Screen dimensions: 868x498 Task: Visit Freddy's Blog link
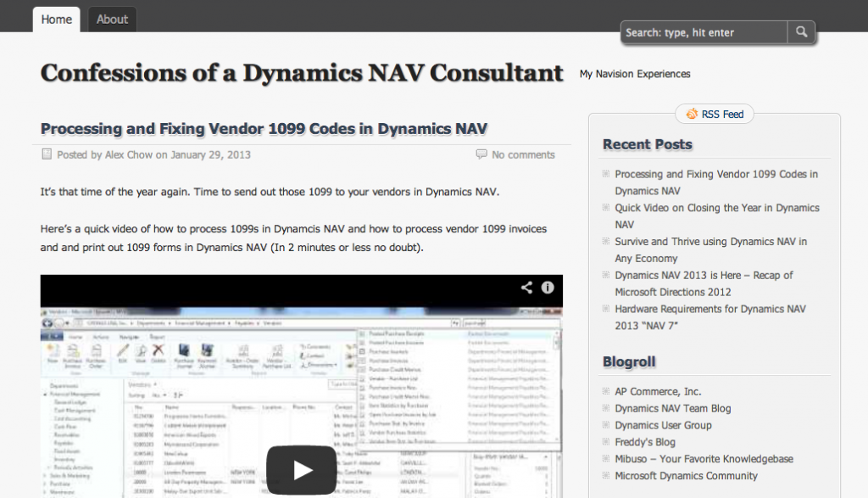click(645, 442)
